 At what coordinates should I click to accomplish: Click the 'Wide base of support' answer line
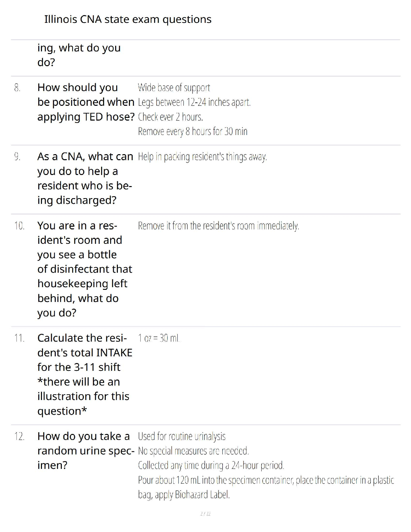pos(174,88)
